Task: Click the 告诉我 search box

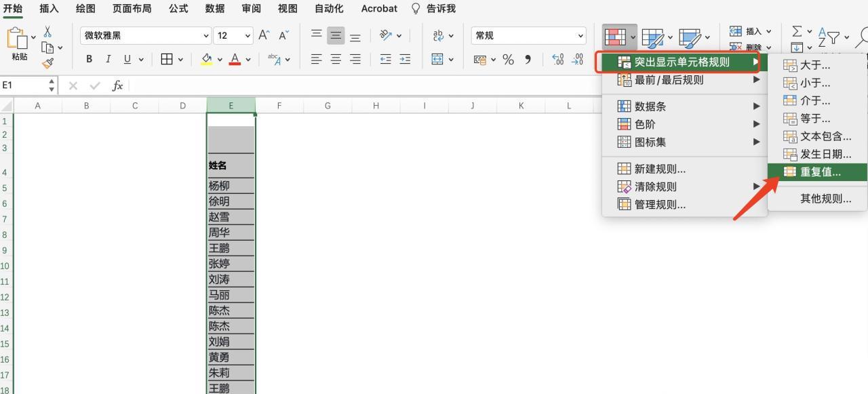Action: [x=434, y=9]
